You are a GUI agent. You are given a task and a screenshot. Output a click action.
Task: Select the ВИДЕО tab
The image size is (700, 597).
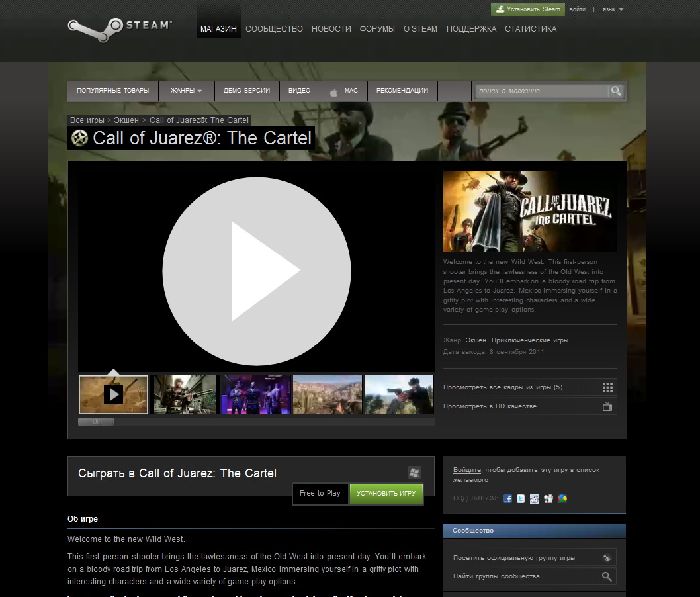(299, 91)
